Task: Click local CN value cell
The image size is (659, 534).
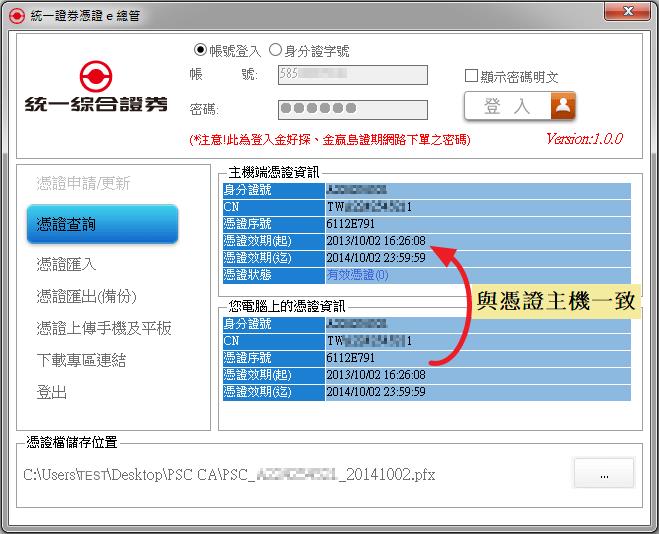Action: pos(478,341)
